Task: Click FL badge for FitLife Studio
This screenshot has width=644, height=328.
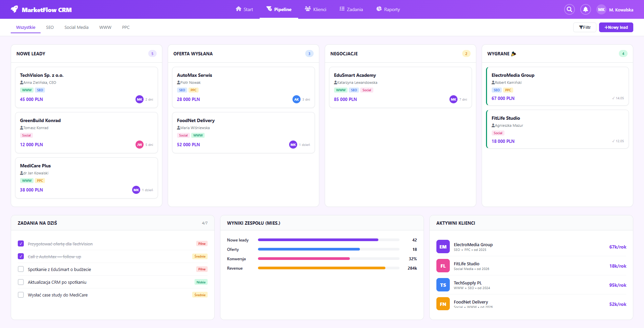Action: 443,266
